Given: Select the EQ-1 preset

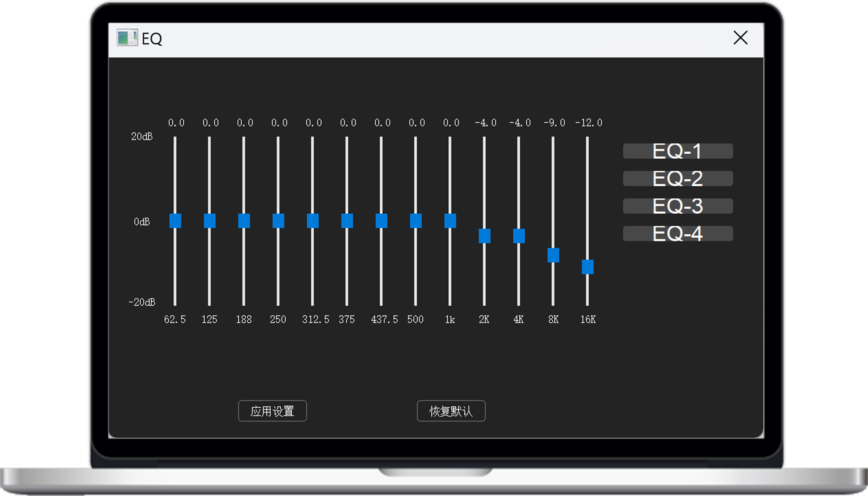Looking at the screenshot, I should pyautogui.click(x=678, y=151).
